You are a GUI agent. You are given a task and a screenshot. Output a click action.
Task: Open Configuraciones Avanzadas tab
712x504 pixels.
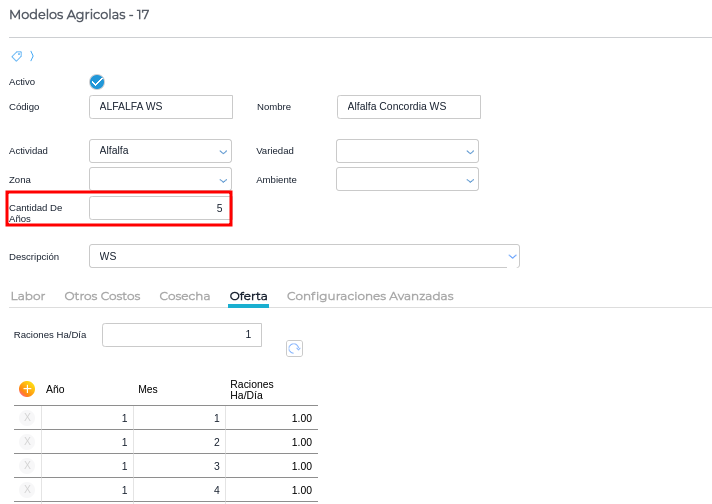370,296
